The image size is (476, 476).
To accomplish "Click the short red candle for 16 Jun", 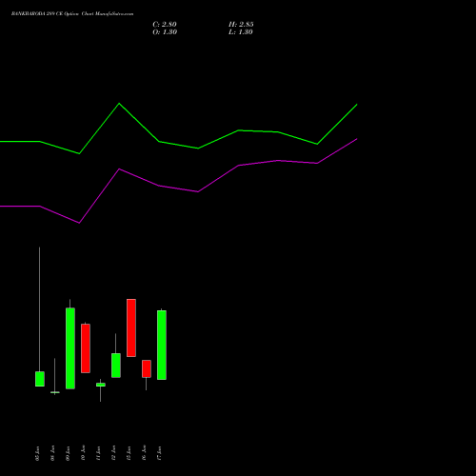I will coord(147,368).
